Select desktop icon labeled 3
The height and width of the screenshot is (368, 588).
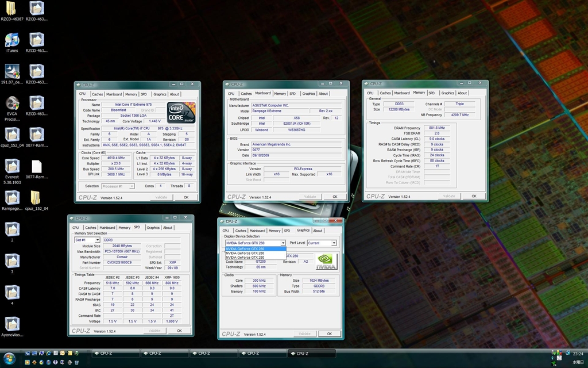(12, 260)
